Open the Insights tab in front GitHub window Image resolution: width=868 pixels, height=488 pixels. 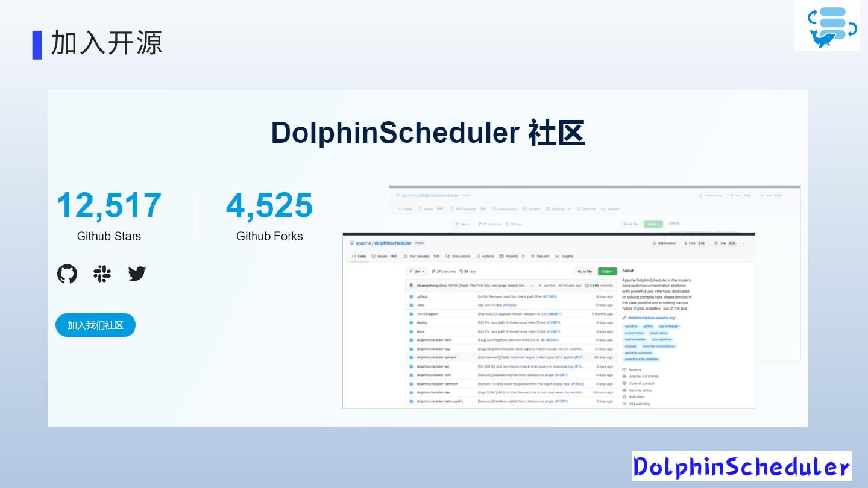click(x=565, y=256)
